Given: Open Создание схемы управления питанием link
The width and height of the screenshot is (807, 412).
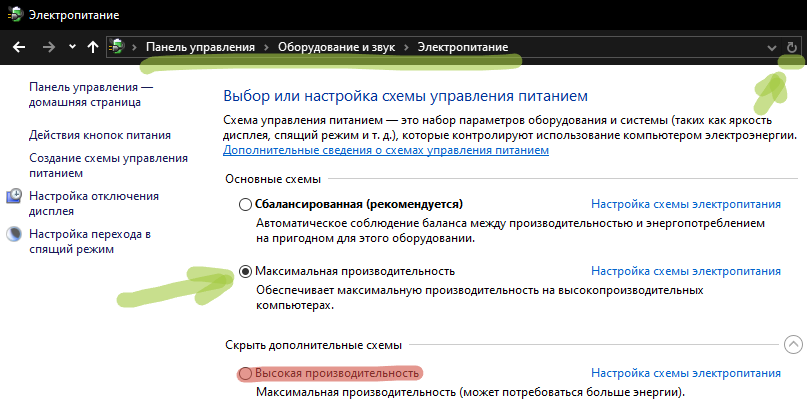Looking at the screenshot, I should [x=108, y=166].
